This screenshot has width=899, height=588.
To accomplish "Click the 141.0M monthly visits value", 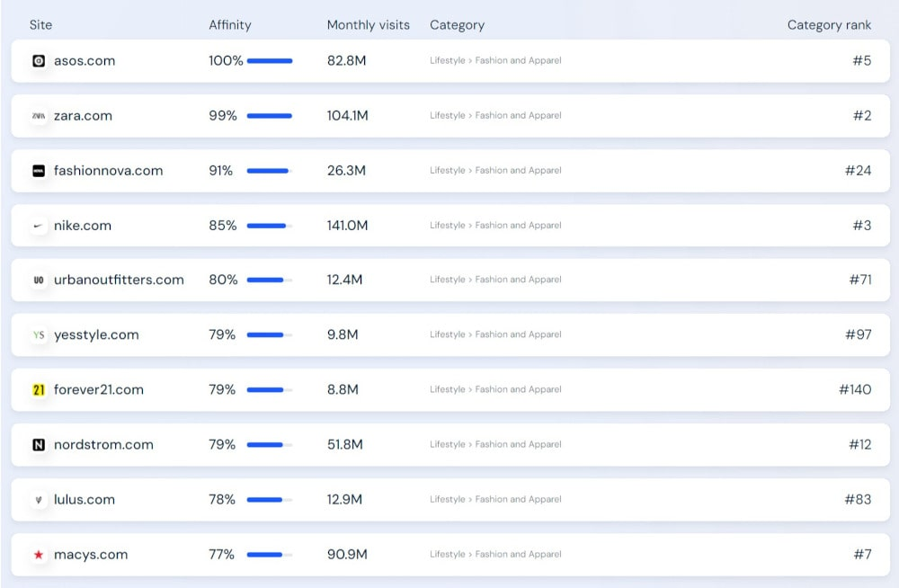I will click(347, 226).
